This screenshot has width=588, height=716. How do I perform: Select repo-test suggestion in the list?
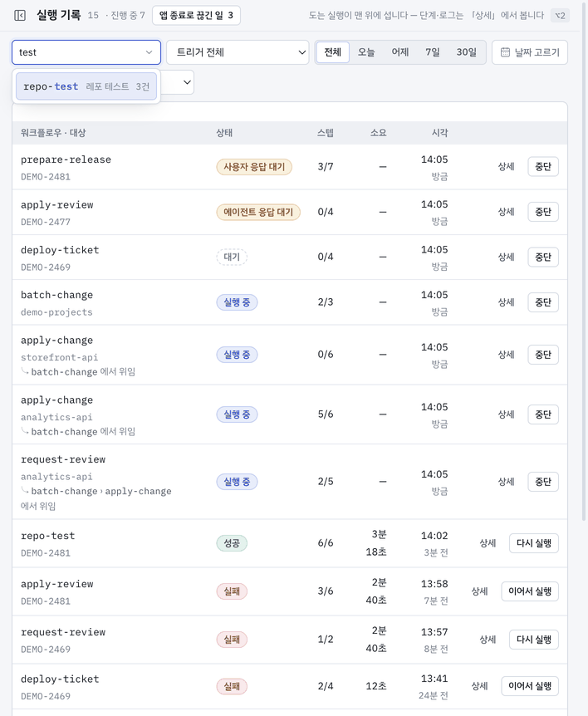[86, 86]
